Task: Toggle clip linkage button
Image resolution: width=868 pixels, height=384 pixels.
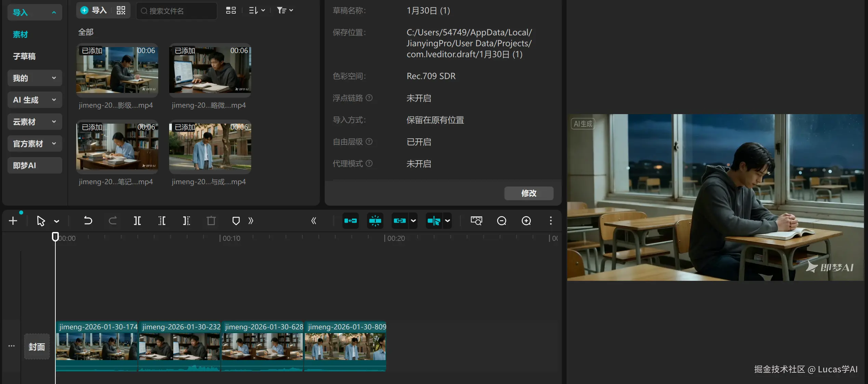Action: click(x=399, y=221)
